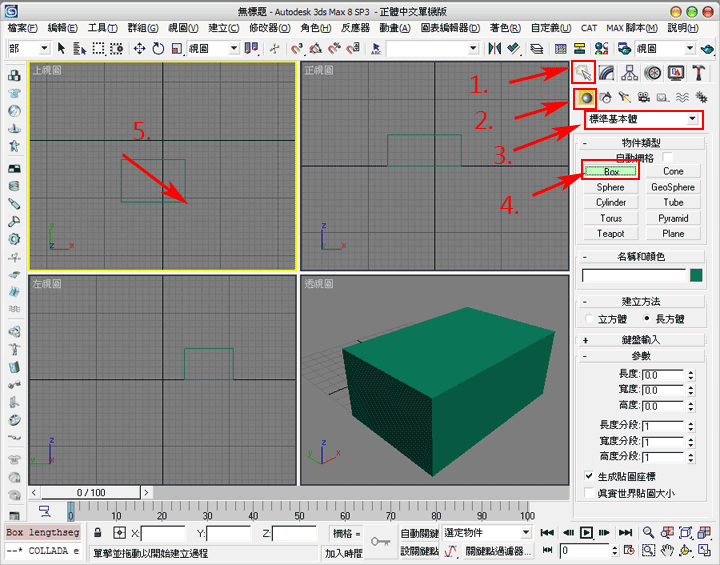
Task: Select the Lights category icon
Action: (x=624, y=97)
